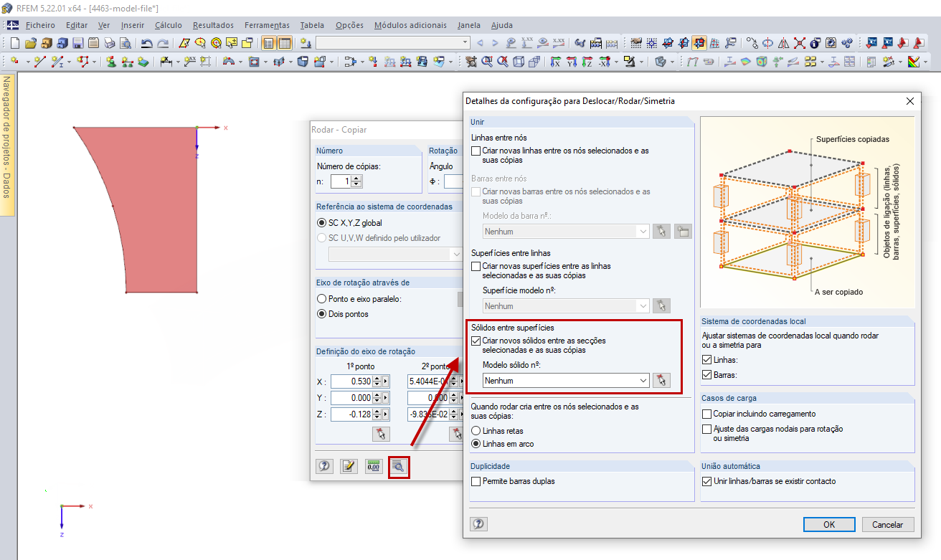Uncheck the Barras local coordinate checkbox

coord(707,374)
